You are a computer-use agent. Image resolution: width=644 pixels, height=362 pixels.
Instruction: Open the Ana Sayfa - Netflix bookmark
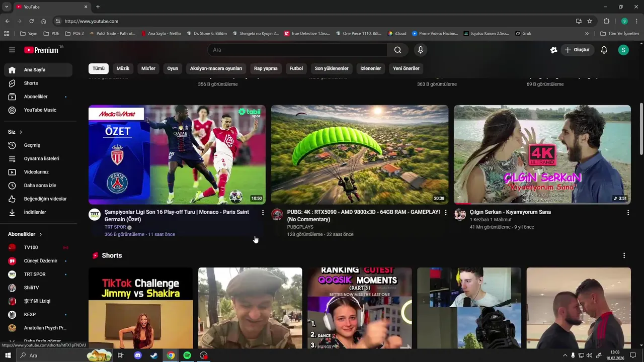[161, 34]
